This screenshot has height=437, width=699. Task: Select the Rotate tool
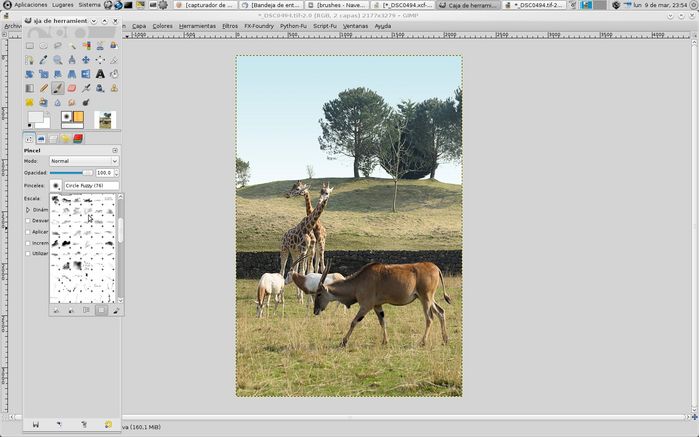coord(29,74)
